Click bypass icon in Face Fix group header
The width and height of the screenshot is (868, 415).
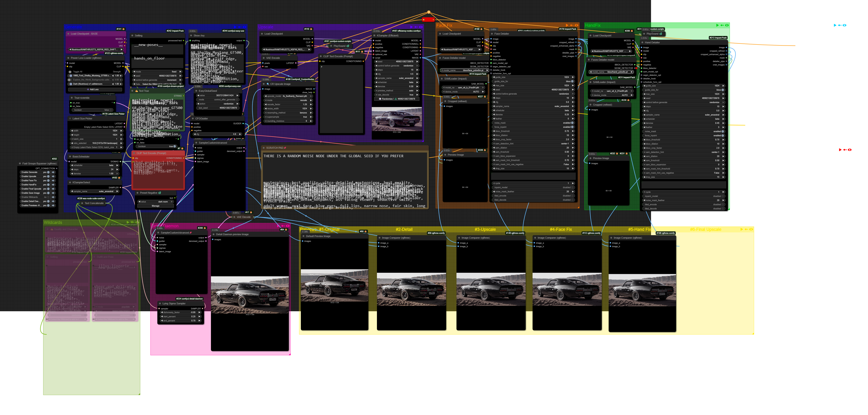click(x=572, y=25)
